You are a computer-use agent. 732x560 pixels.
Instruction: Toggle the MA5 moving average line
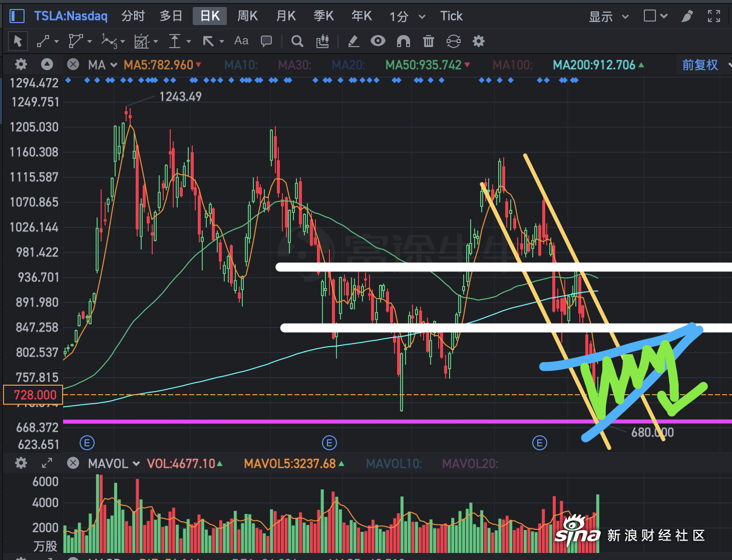pos(163,65)
